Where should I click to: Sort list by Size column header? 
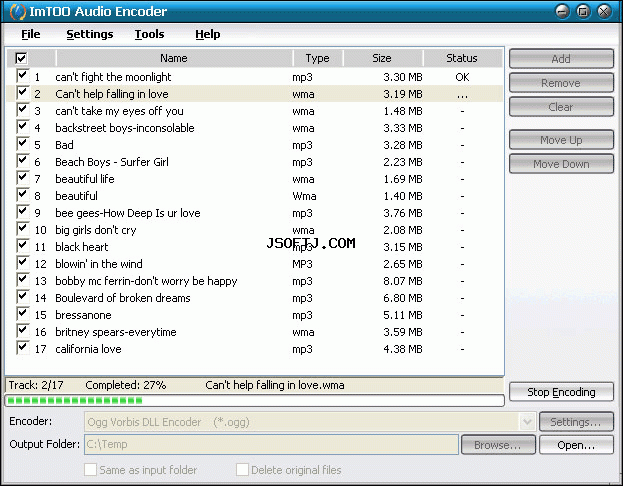[x=383, y=58]
